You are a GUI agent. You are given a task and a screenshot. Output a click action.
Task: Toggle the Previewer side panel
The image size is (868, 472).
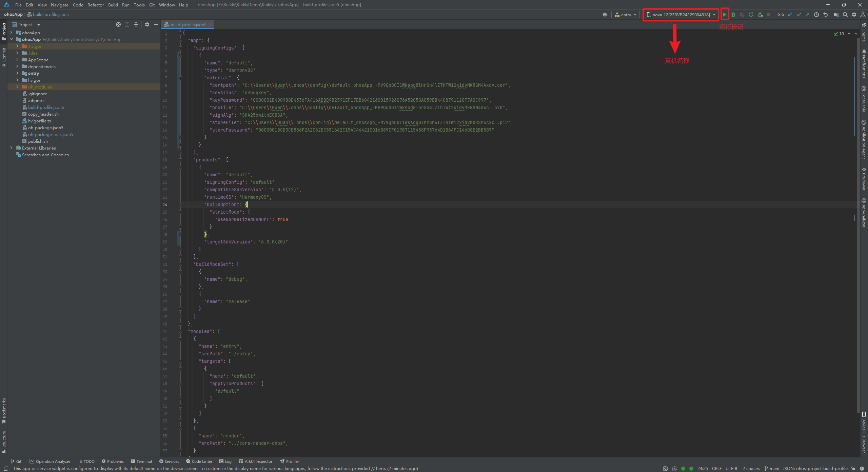click(x=864, y=179)
